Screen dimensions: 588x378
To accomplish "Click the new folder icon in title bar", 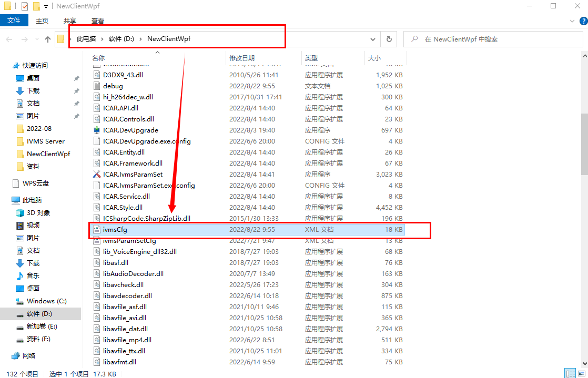I will tap(36, 6).
